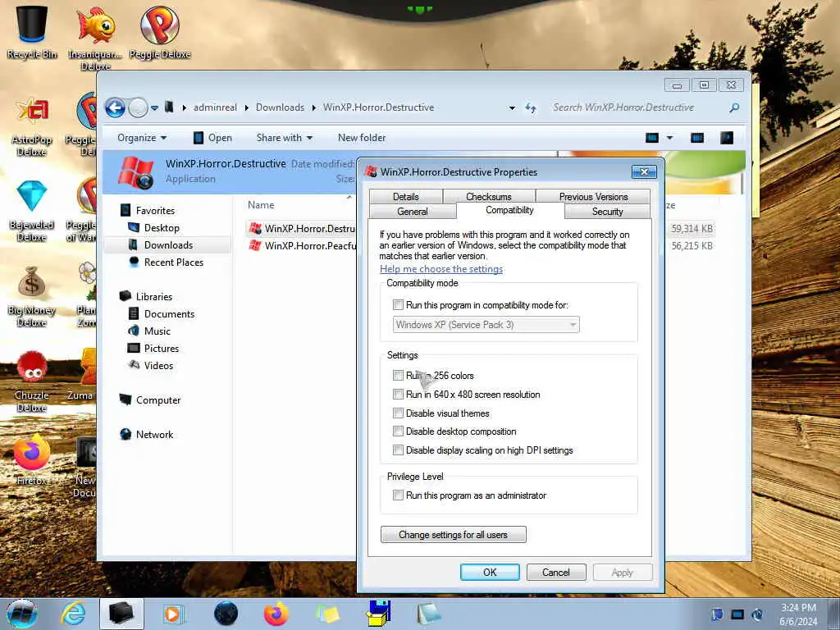Screen dimensions: 840x630
Task: Click the help icon in Explorer toolbar
Action: tap(727, 138)
